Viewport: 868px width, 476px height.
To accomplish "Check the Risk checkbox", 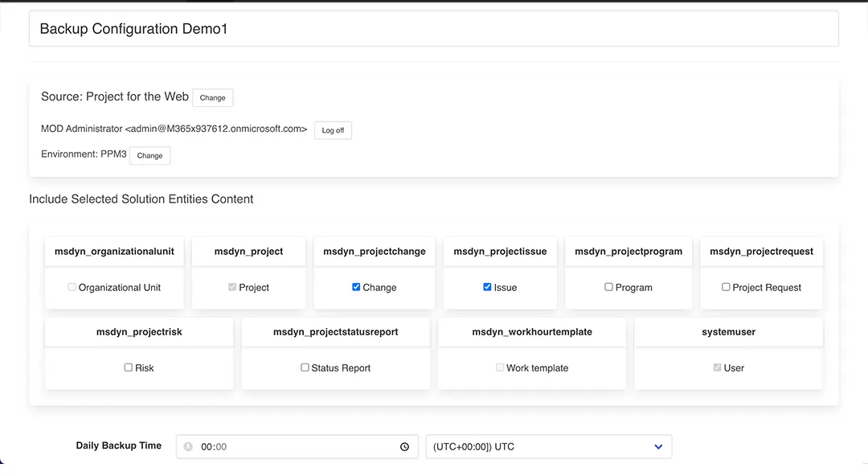I will [x=129, y=367].
